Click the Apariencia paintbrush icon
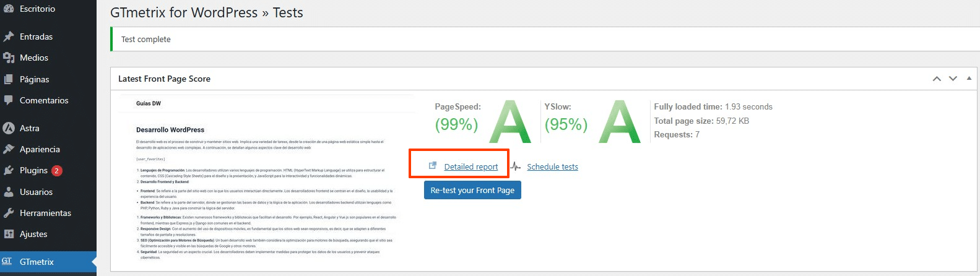The image size is (980, 276). 9,149
